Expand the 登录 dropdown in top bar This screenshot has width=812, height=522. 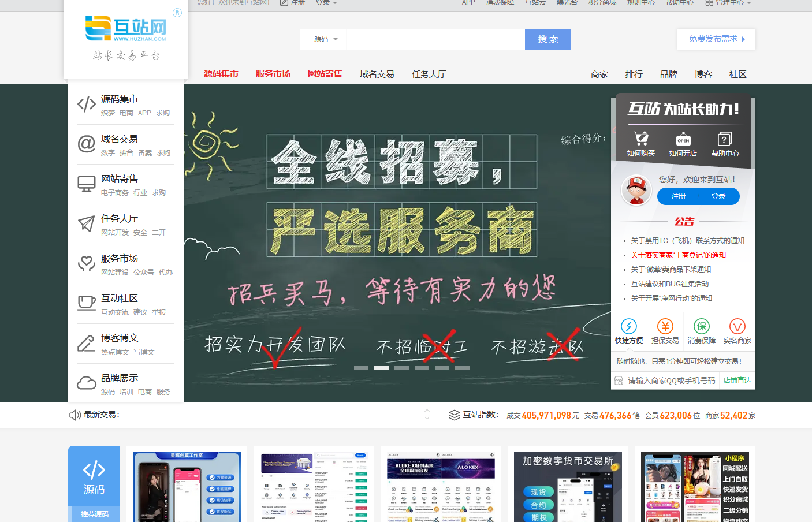coord(326,3)
